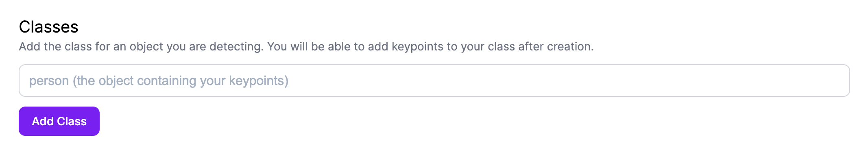The height and width of the screenshot is (157, 868).
Task: Focus the class name input field
Action: pyautogui.click(x=434, y=81)
